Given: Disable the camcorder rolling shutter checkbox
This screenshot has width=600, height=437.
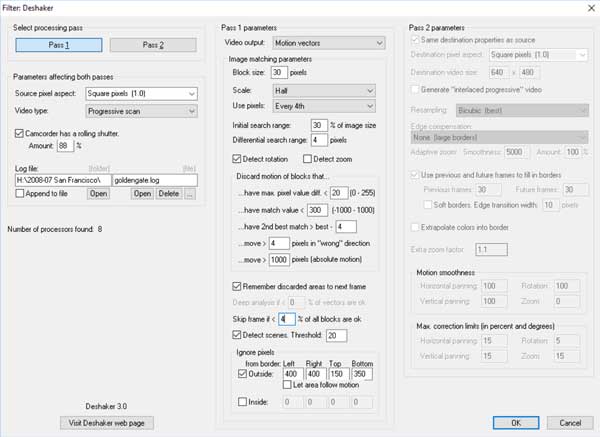Looking at the screenshot, I should point(21,131).
